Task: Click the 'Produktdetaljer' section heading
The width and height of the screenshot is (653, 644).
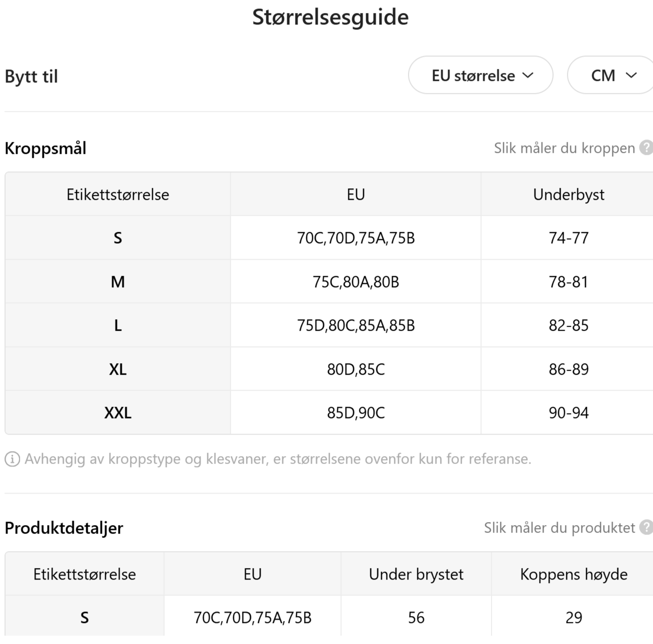Action: pos(63,528)
